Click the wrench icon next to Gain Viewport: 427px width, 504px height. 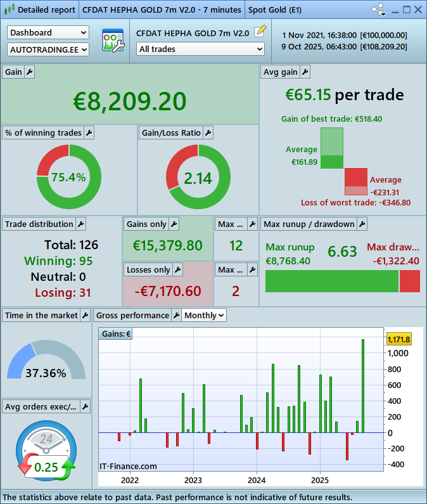click(x=30, y=72)
